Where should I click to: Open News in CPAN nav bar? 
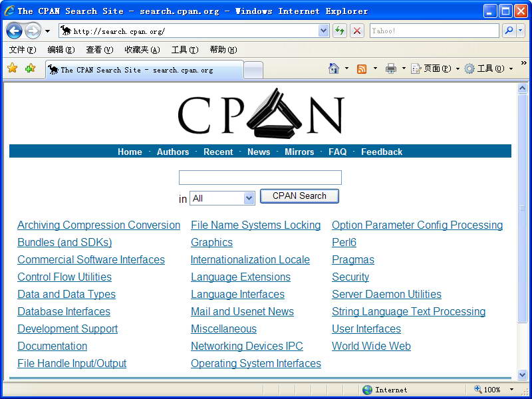(x=259, y=152)
